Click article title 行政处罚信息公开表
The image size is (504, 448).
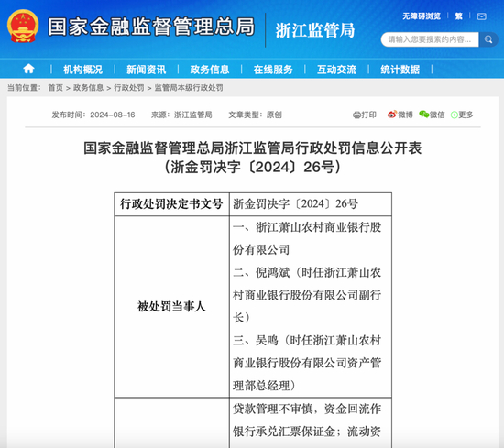click(252, 148)
